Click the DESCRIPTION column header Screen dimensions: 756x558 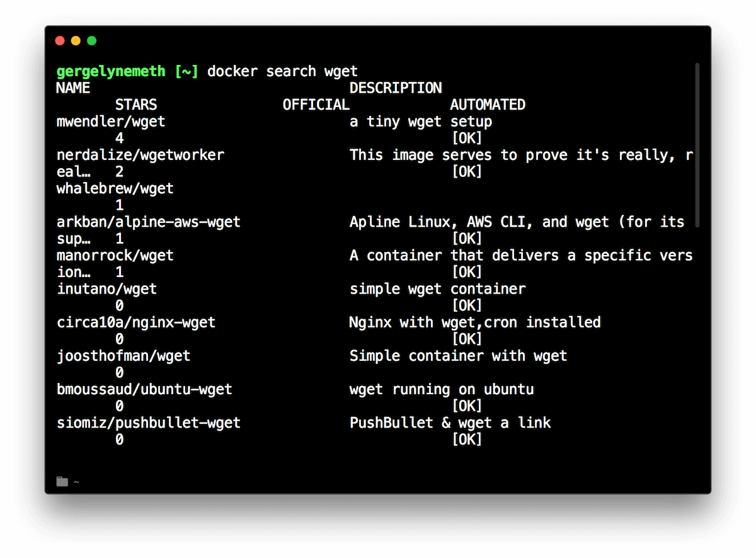[x=396, y=88]
